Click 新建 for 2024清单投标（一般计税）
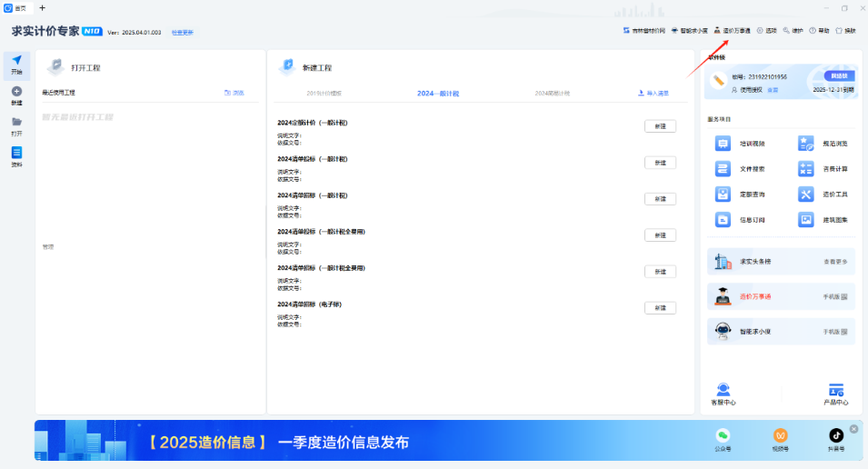868x469 pixels. click(x=660, y=163)
